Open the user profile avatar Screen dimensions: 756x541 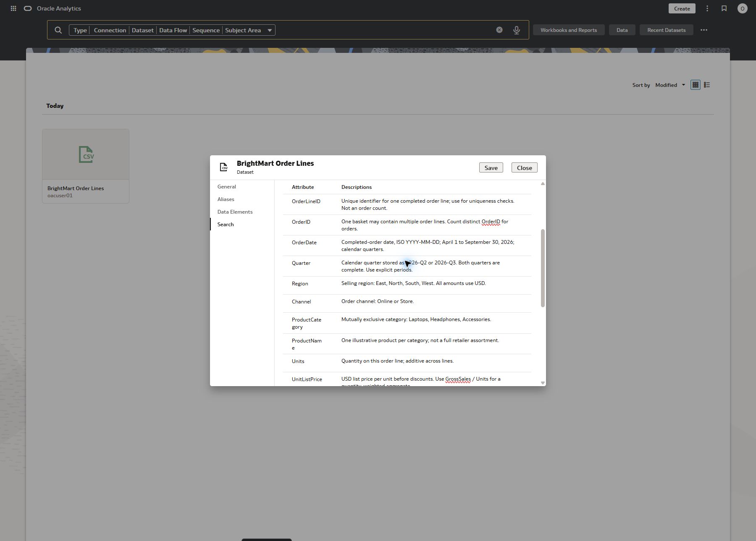pyautogui.click(x=743, y=8)
